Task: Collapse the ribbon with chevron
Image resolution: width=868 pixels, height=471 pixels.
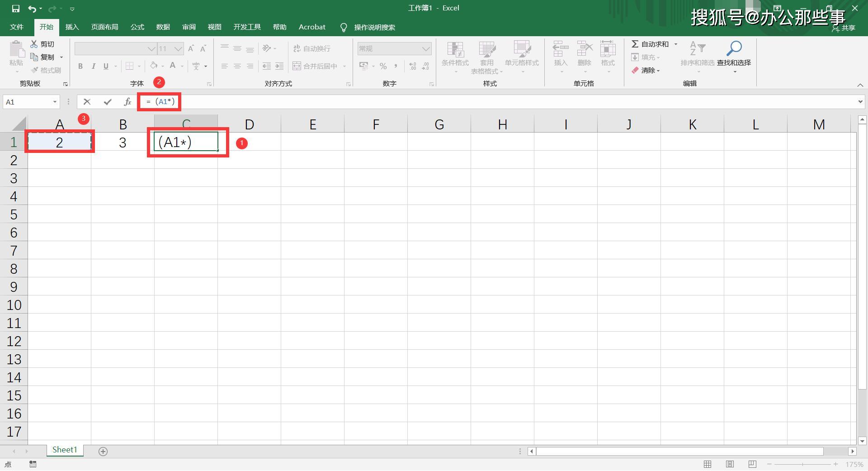Action: [860, 85]
